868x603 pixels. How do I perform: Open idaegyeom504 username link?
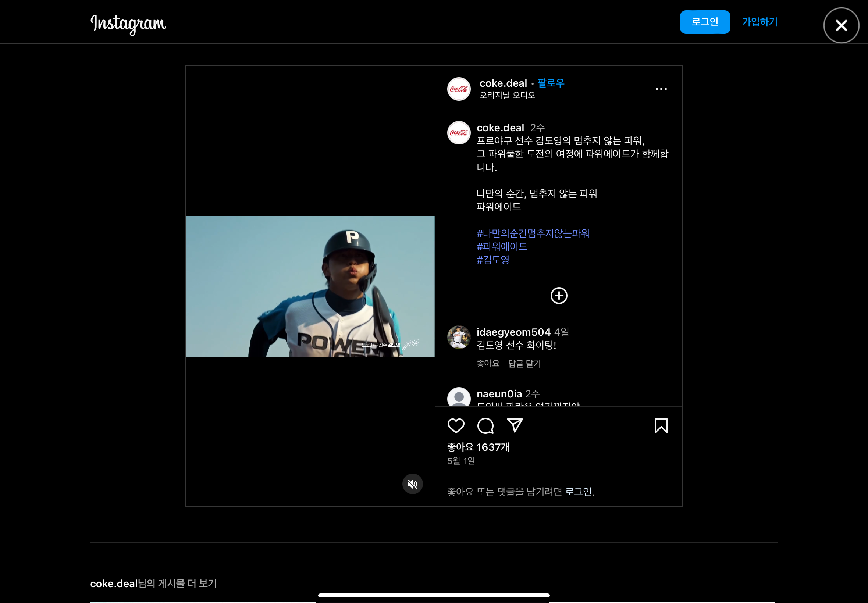[x=513, y=332]
